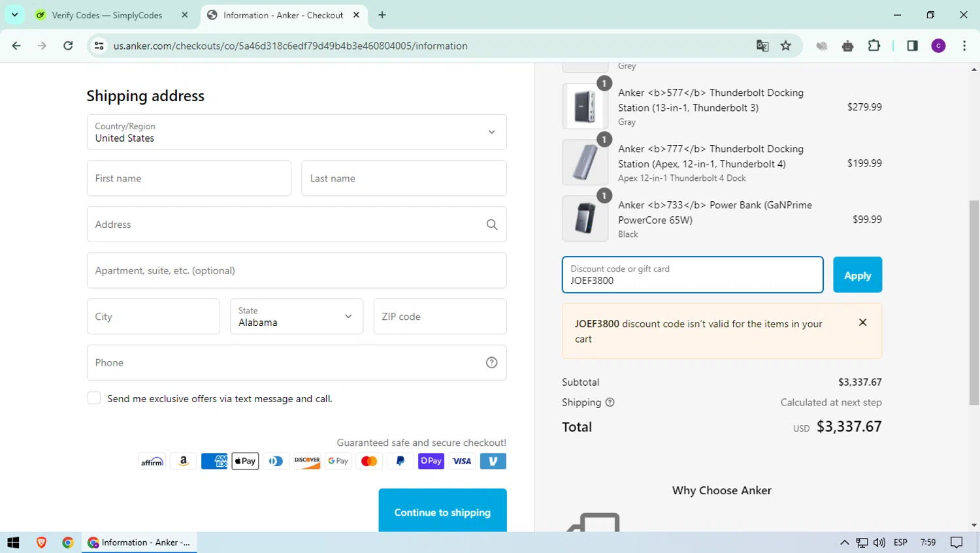Click the Anker 733 Power Bank thumbnail
The height and width of the screenshot is (553, 980).
[x=585, y=219]
